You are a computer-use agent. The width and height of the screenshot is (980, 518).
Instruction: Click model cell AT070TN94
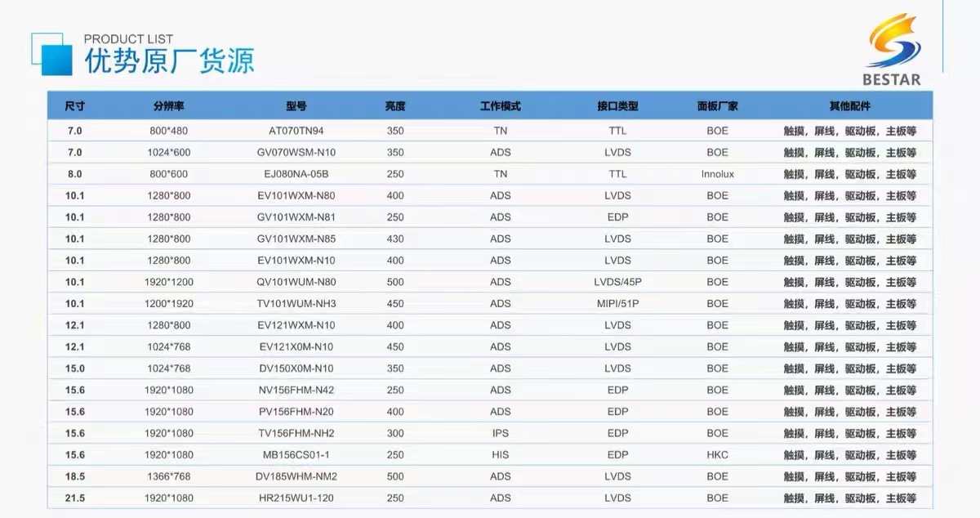pos(296,131)
